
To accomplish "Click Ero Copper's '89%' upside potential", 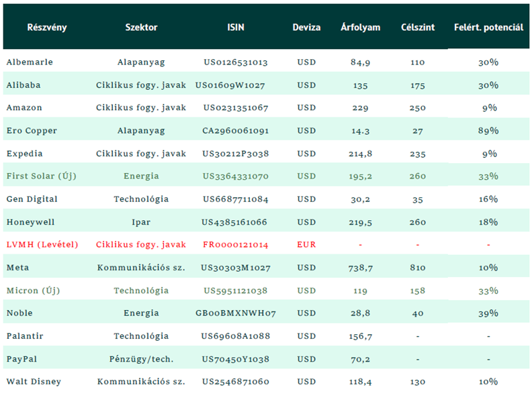I will coord(488,131).
